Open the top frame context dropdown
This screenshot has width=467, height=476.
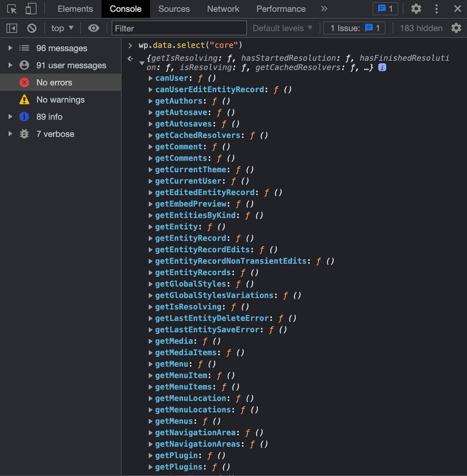coord(62,28)
